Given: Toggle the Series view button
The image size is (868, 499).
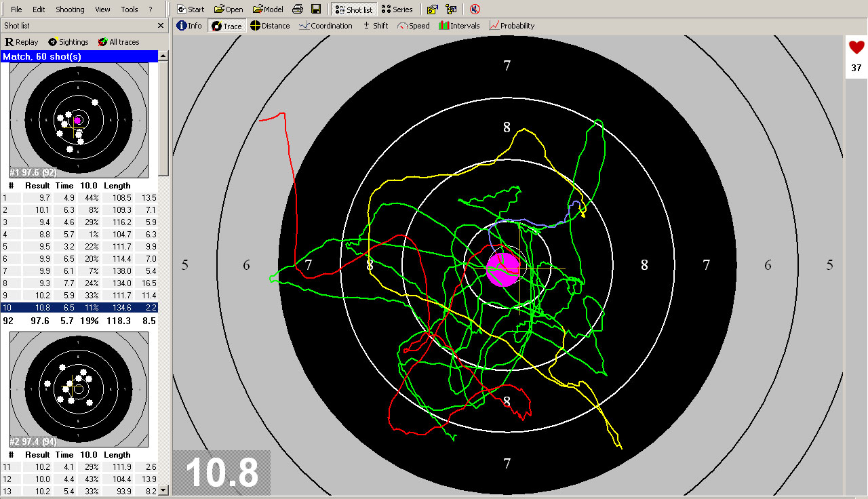Looking at the screenshot, I should coord(397,9).
